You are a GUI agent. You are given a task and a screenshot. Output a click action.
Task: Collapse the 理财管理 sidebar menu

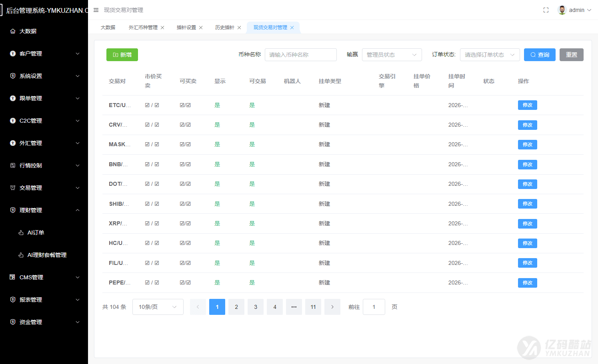(78, 210)
